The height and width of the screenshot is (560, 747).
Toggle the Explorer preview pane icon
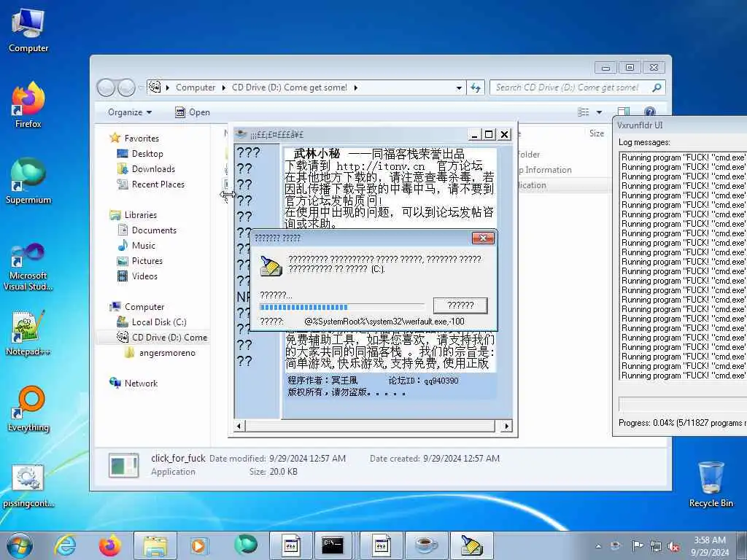pos(624,112)
